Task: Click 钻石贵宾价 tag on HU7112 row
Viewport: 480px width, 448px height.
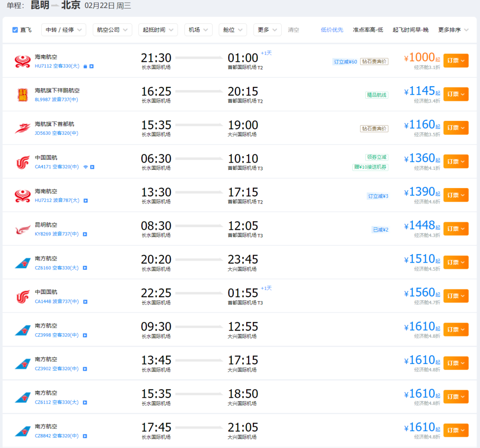Action: [x=374, y=61]
